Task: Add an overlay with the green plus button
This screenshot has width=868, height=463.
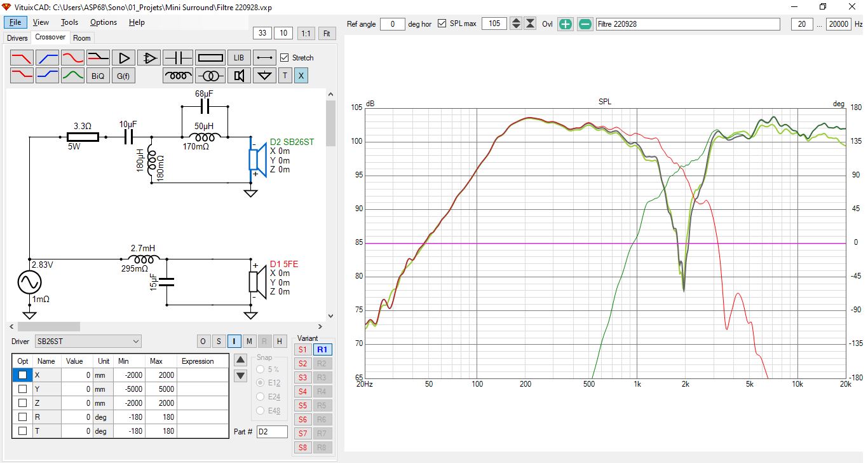Action: pyautogui.click(x=566, y=24)
